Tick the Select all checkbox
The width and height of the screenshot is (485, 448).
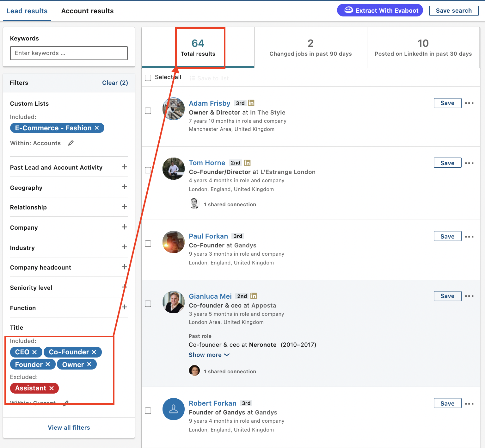[x=148, y=78]
